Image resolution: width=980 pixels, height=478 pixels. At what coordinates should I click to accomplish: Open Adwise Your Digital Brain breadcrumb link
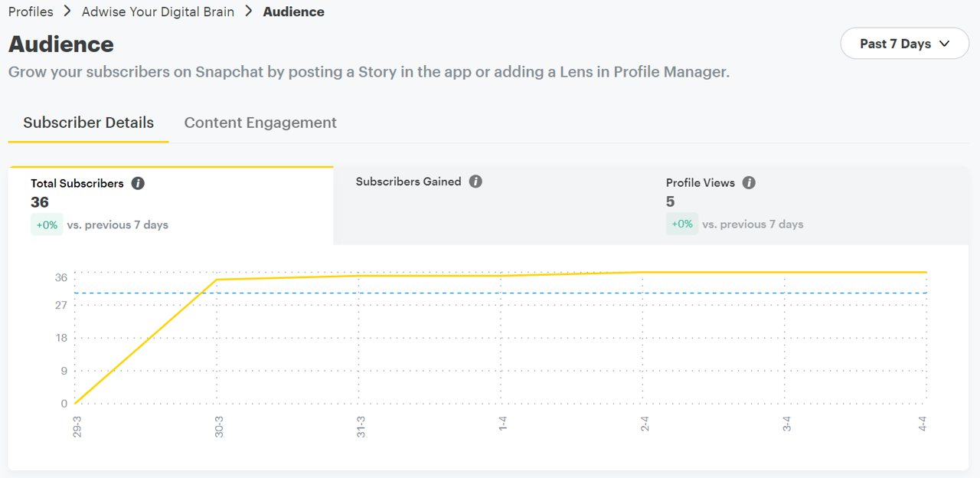pos(158,11)
